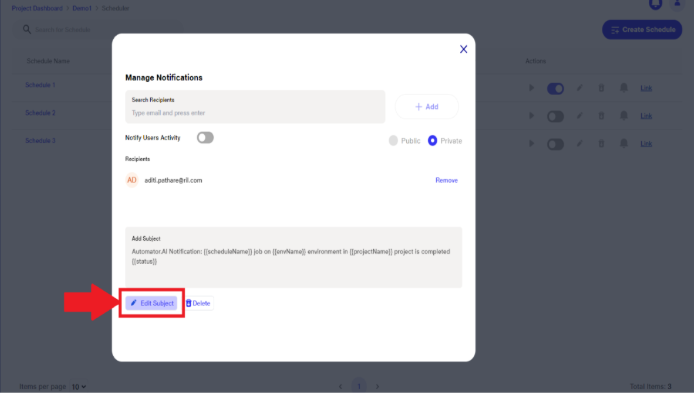Click the Total Items: 3 label
The width and height of the screenshot is (694, 393).
pyautogui.click(x=651, y=387)
